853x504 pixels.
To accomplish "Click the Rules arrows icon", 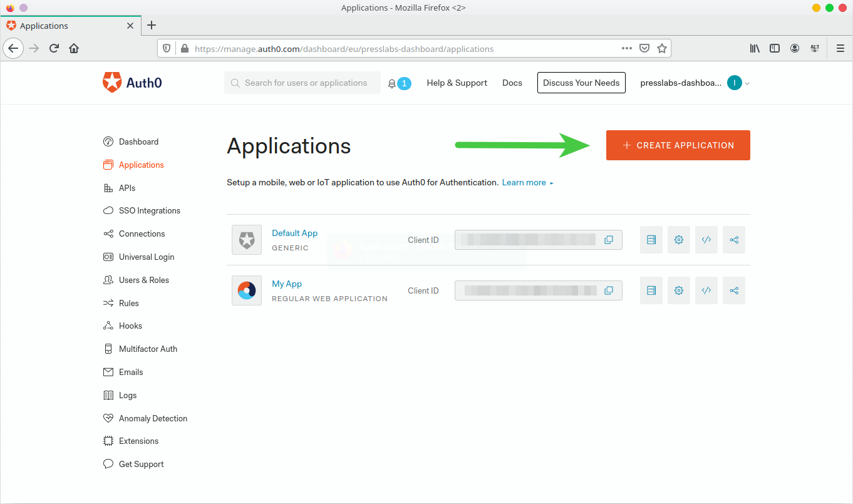I will coord(108,303).
